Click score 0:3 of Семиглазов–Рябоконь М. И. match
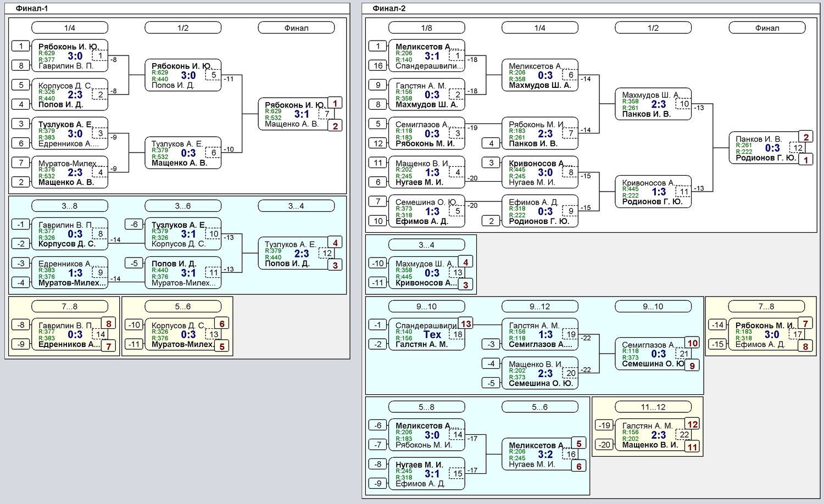Viewport: 824px width, 504px height. (x=432, y=133)
